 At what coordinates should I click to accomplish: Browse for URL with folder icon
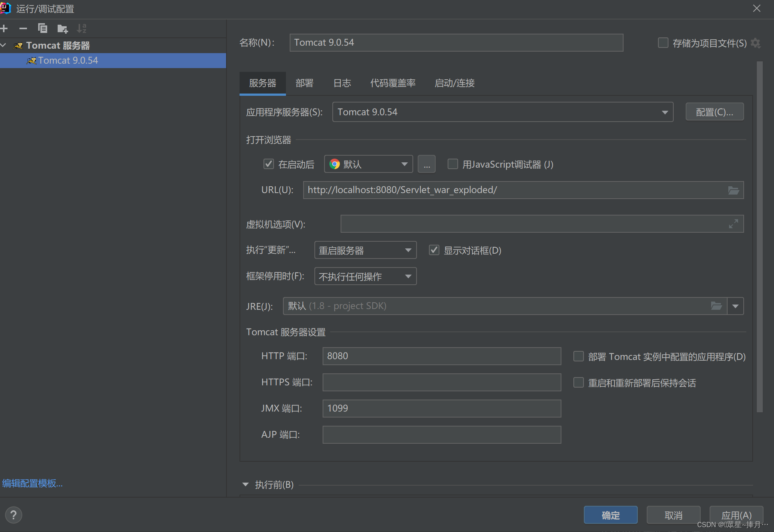pos(734,190)
